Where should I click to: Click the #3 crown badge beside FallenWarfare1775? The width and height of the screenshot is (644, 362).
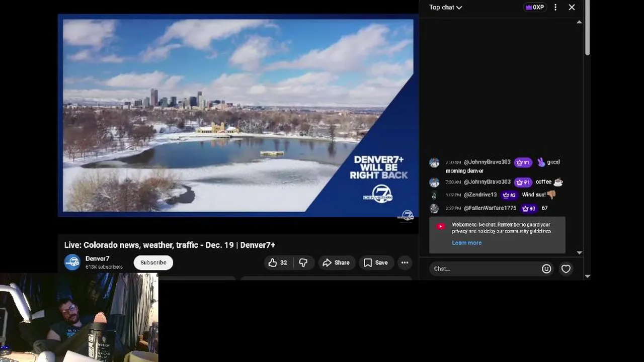528,208
